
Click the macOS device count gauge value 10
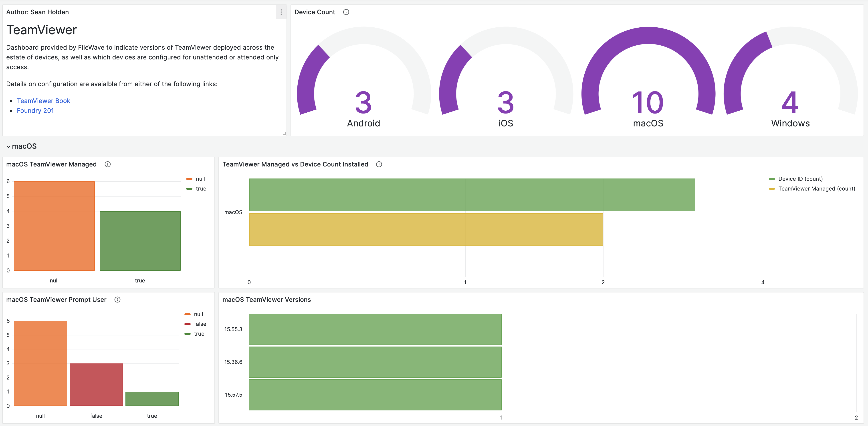648,102
